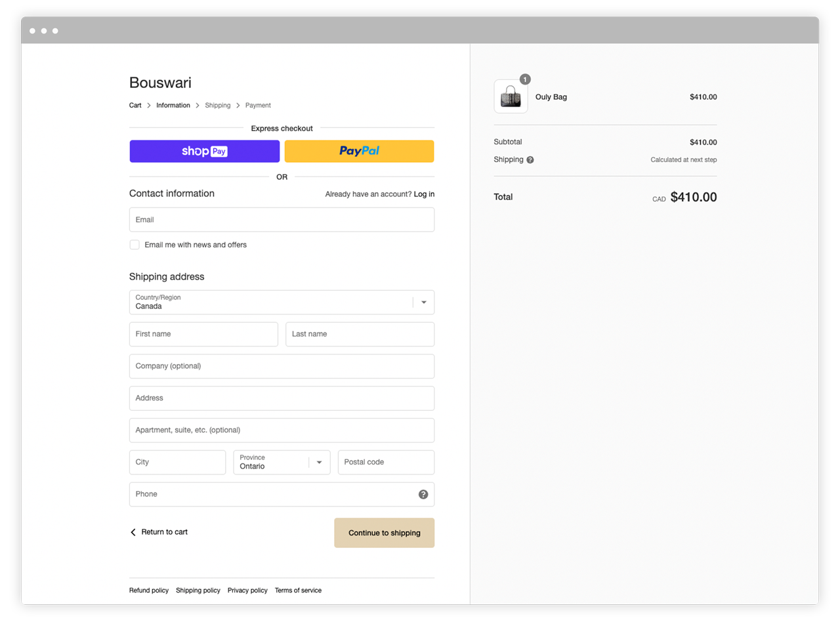Click the Calculated at next step text

click(684, 159)
